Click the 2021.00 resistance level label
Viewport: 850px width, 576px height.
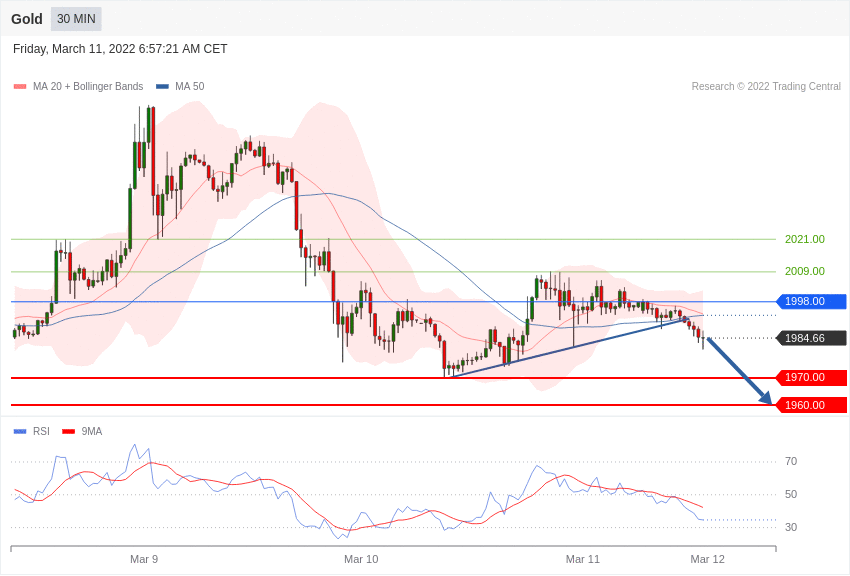tap(804, 239)
